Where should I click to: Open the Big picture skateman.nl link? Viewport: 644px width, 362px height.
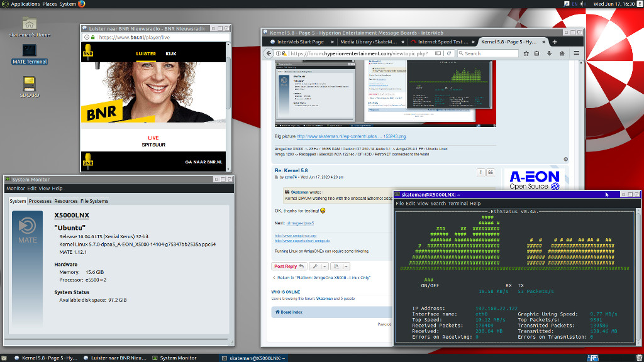click(351, 136)
